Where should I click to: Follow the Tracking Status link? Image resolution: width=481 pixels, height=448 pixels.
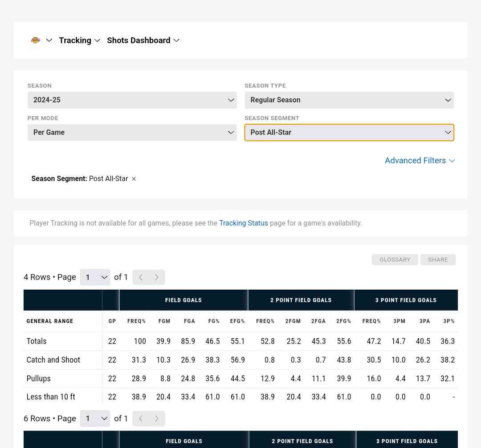[243, 223]
